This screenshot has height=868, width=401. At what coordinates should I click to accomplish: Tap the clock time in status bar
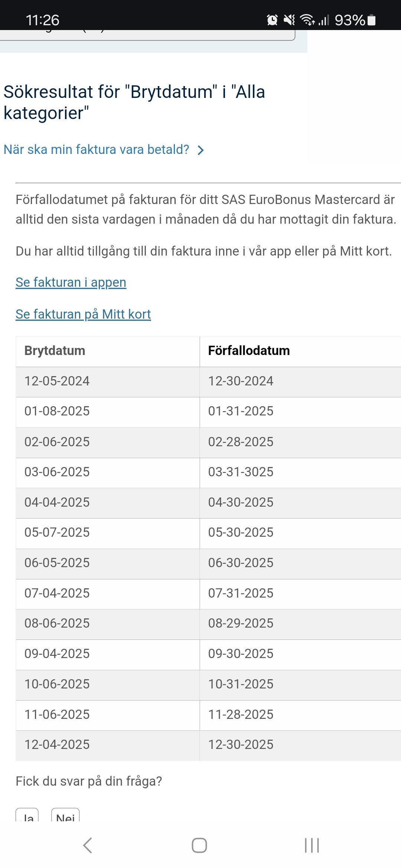43,20
